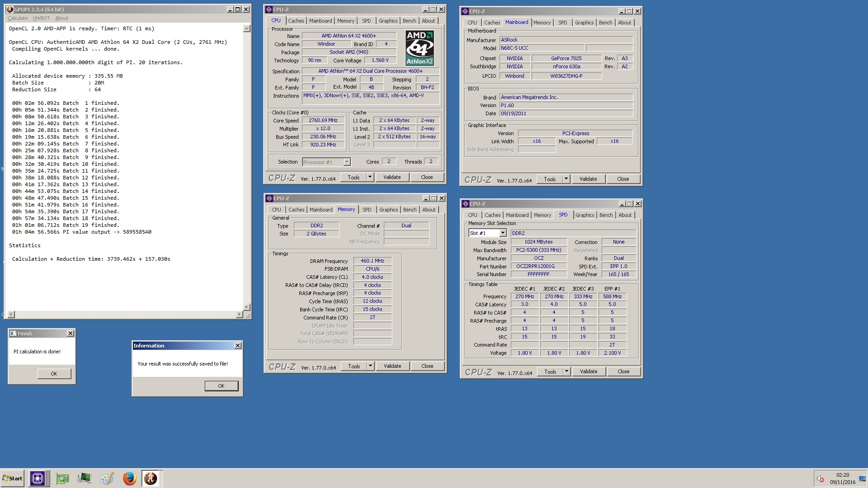
Task: Click Tools button in CPU window
Action: 354,177
